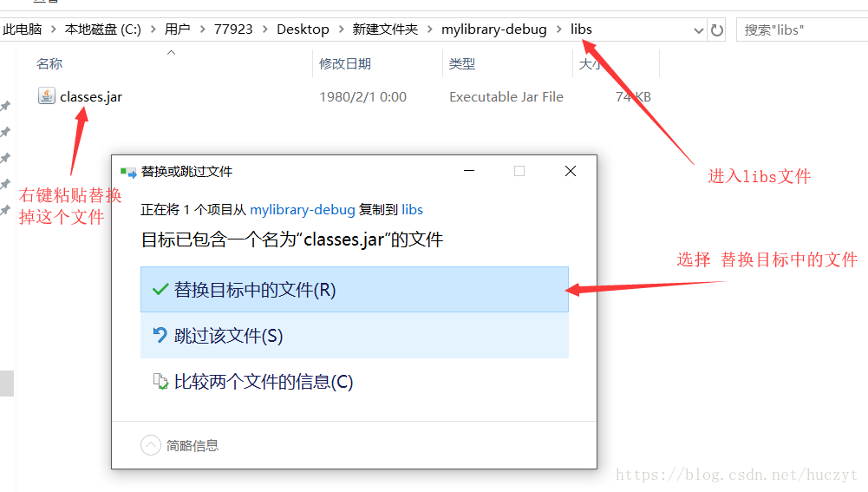Screen dimensions: 868x492
Task: Collapse details with the round chevron icon
Action: click(151, 445)
